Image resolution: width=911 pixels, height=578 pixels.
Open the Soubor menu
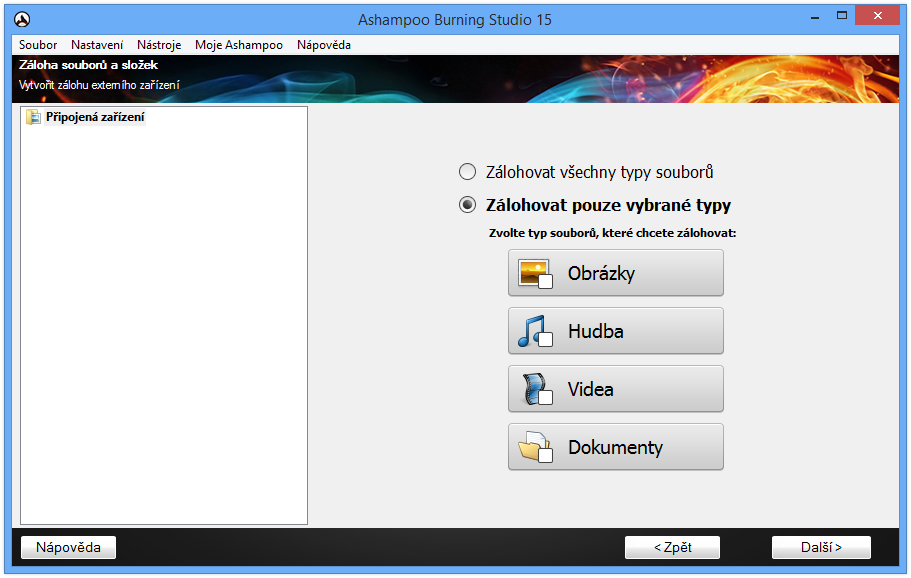click(x=38, y=45)
